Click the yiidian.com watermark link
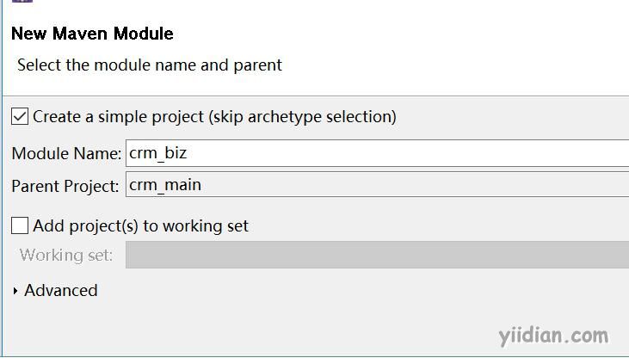 [x=553, y=336]
